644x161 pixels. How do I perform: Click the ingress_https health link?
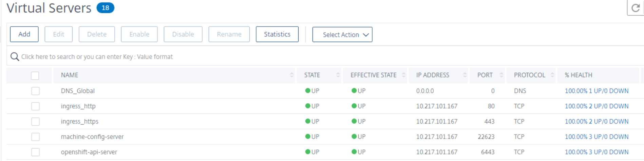pos(596,122)
